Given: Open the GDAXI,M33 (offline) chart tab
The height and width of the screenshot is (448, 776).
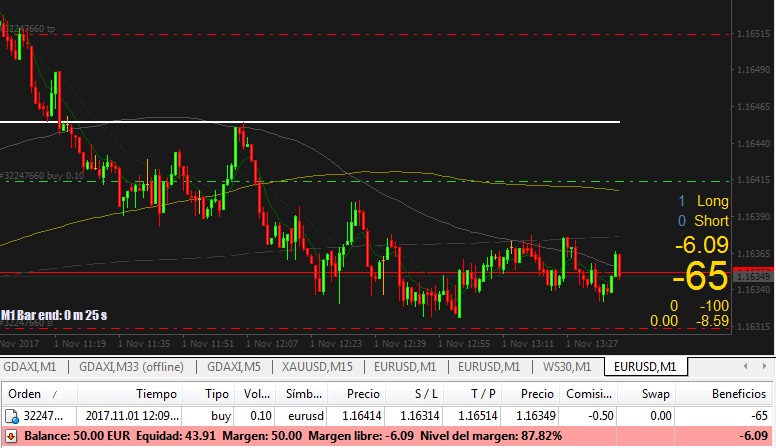Looking at the screenshot, I should coord(134,366).
